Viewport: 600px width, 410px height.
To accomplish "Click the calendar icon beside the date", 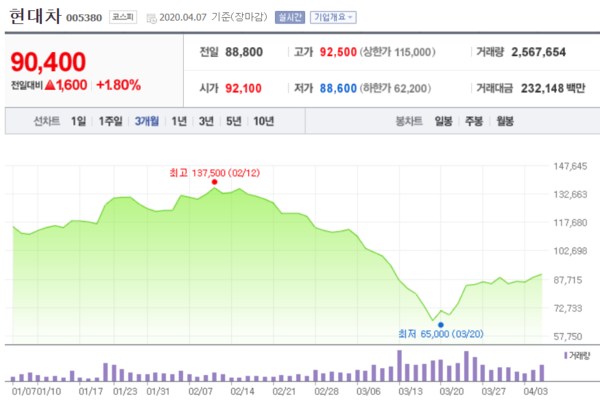I will pos(152,18).
